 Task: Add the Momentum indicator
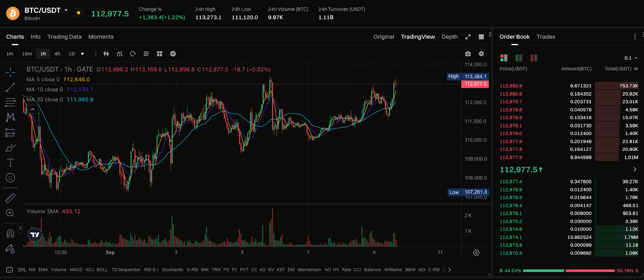coord(310,270)
